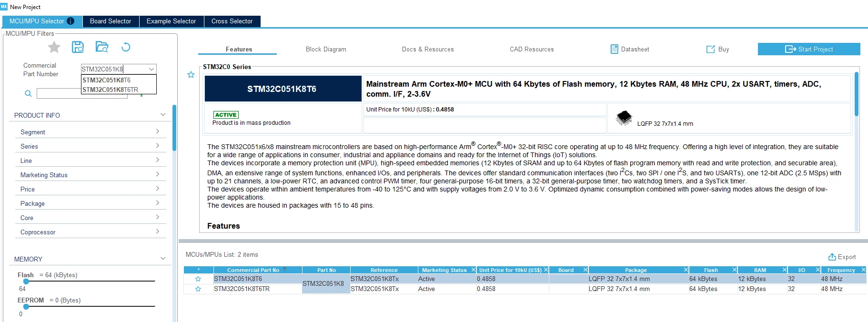This screenshot has width=868, height=322.
Task: Sort by Commercial Part No column header
Action: pyautogui.click(x=258, y=270)
